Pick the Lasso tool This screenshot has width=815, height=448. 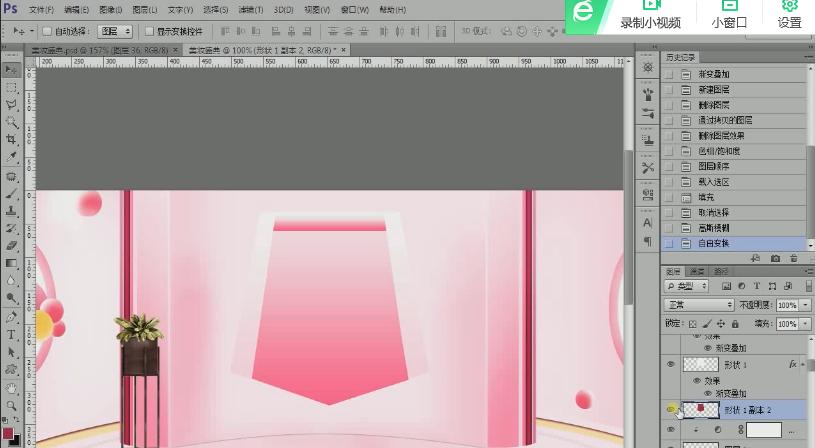(x=11, y=104)
